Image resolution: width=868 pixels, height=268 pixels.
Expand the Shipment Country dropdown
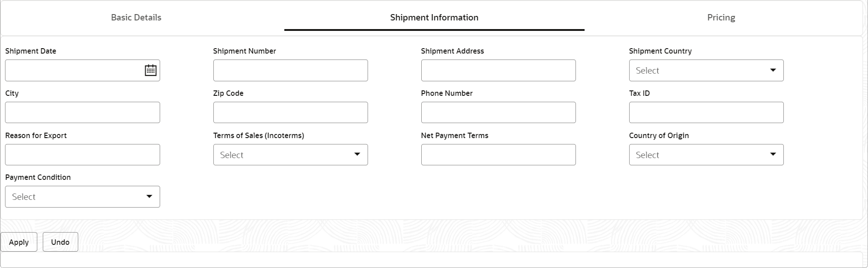(x=706, y=70)
